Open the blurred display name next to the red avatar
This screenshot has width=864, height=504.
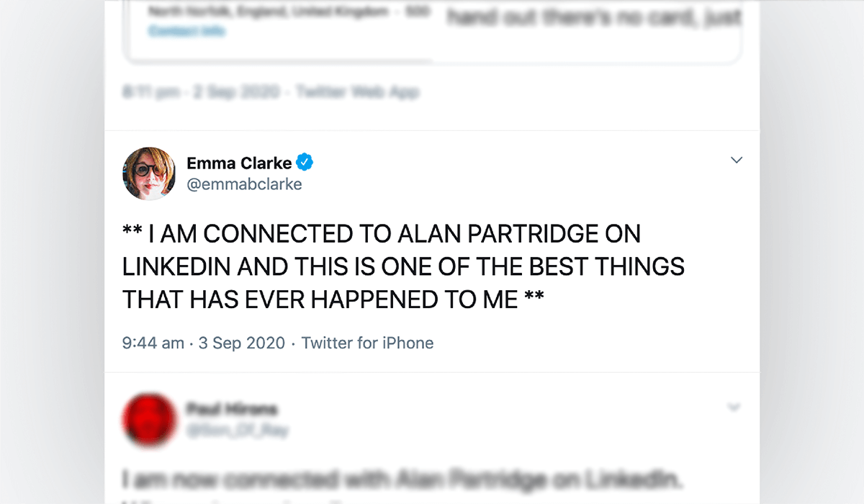click(x=232, y=410)
